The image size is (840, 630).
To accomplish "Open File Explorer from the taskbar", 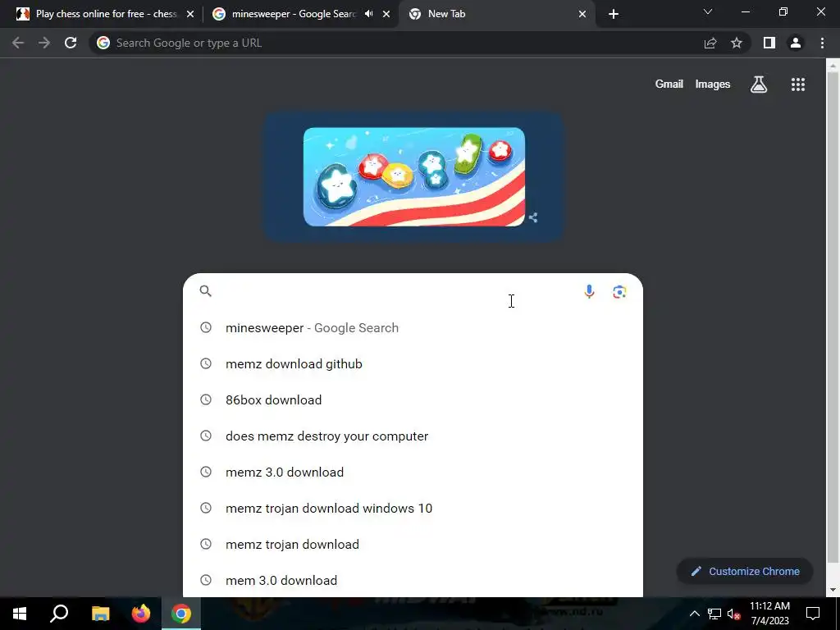I will click(100, 614).
